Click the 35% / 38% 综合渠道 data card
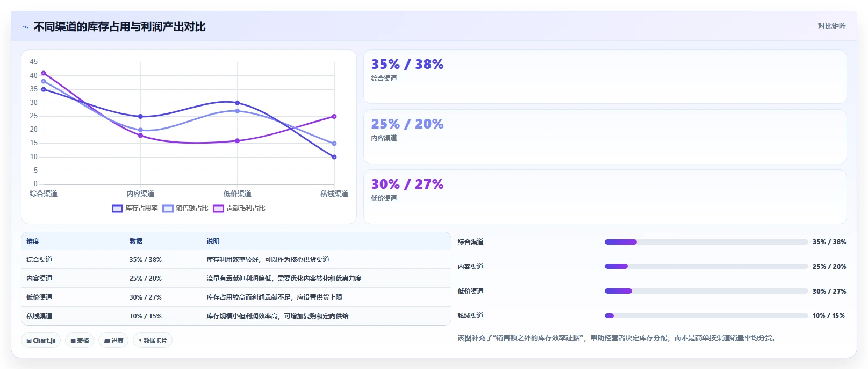 [605, 77]
